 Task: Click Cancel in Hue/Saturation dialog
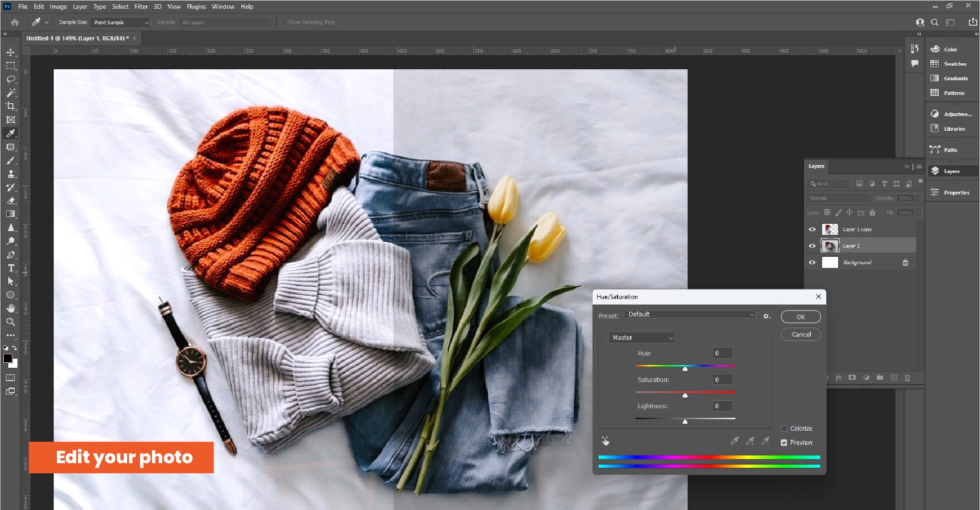[x=801, y=334]
